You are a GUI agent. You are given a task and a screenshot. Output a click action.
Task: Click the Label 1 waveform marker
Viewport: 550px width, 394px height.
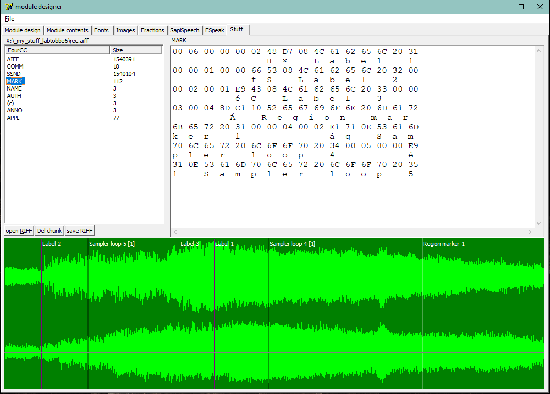click(x=224, y=244)
